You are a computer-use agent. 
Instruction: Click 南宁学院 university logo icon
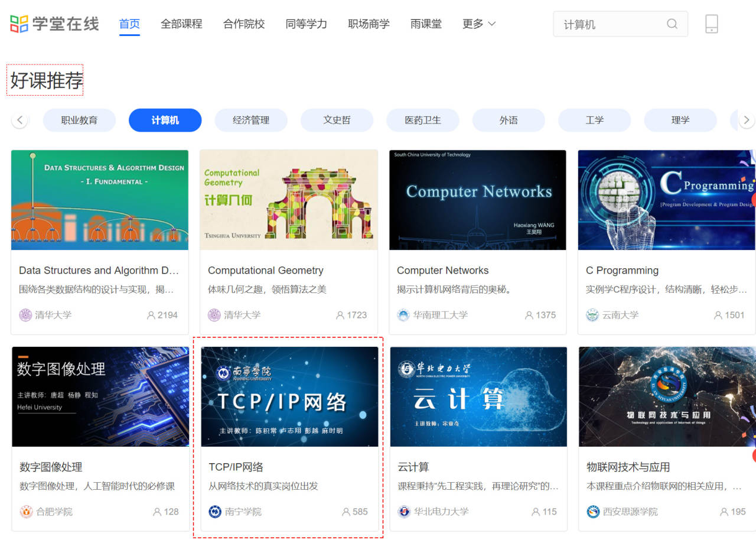tap(215, 512)
